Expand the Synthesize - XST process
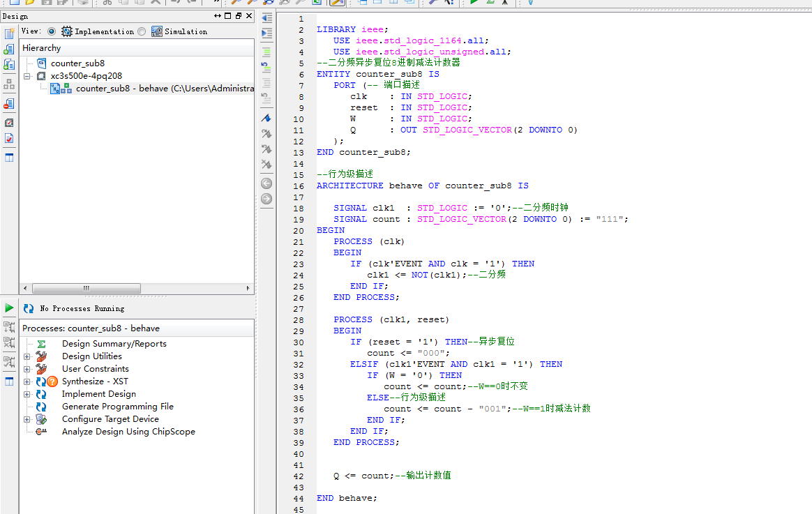812x514 pixels. point(27,381)
